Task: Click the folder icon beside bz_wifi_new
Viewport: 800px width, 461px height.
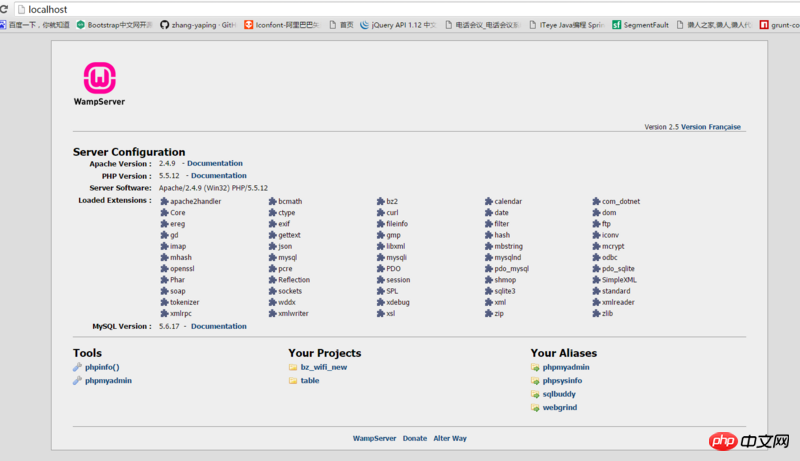Action: (x=293, y=367)
